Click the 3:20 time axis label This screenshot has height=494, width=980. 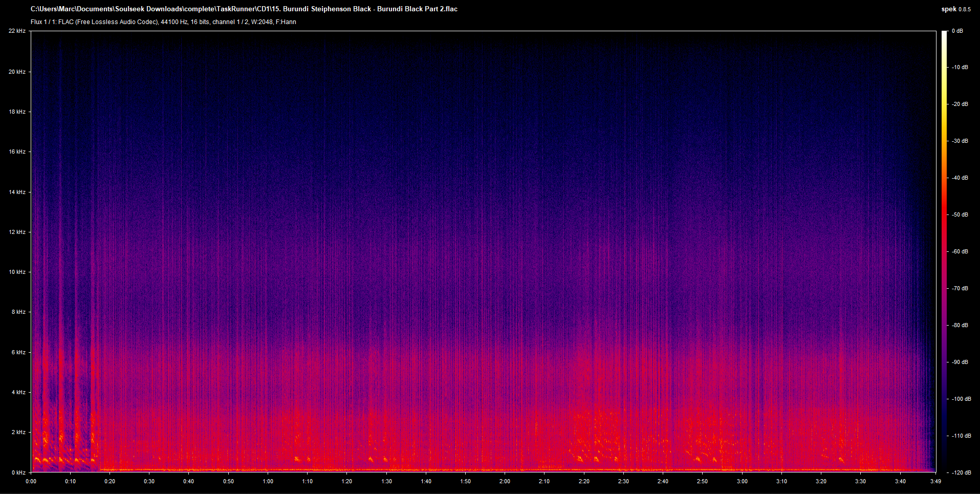(x=821, y=481)
